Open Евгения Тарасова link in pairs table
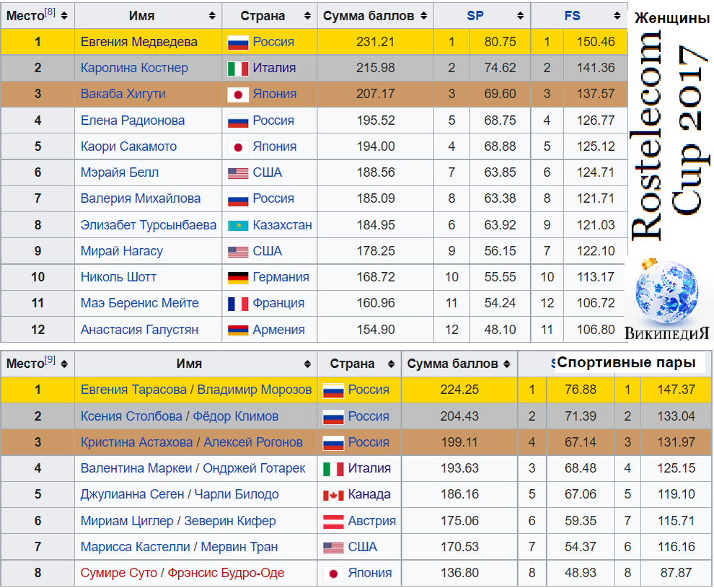 133,390
